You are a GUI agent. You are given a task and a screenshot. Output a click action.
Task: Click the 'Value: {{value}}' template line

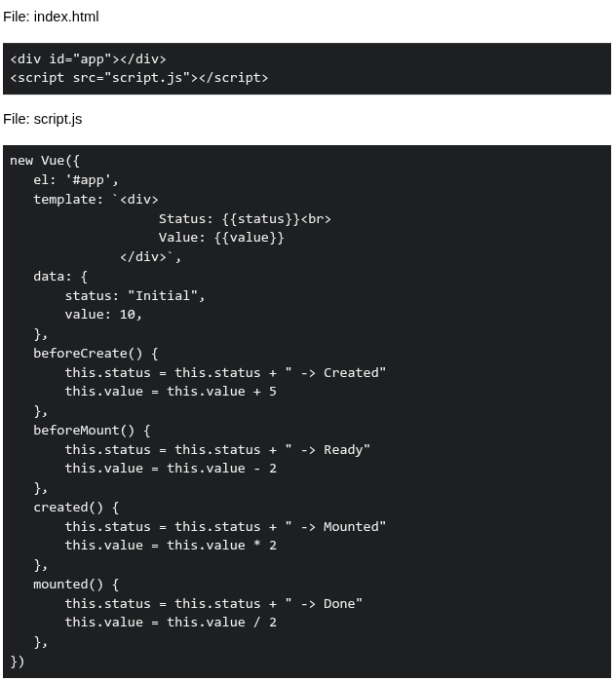click(221, 238)
